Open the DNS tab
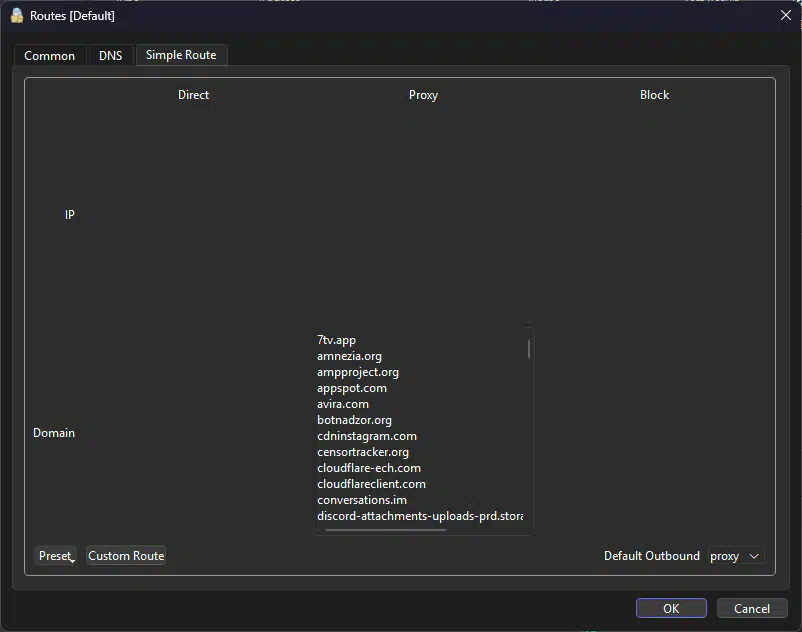This screenshot has height=632, width=802. coord(110,55)
